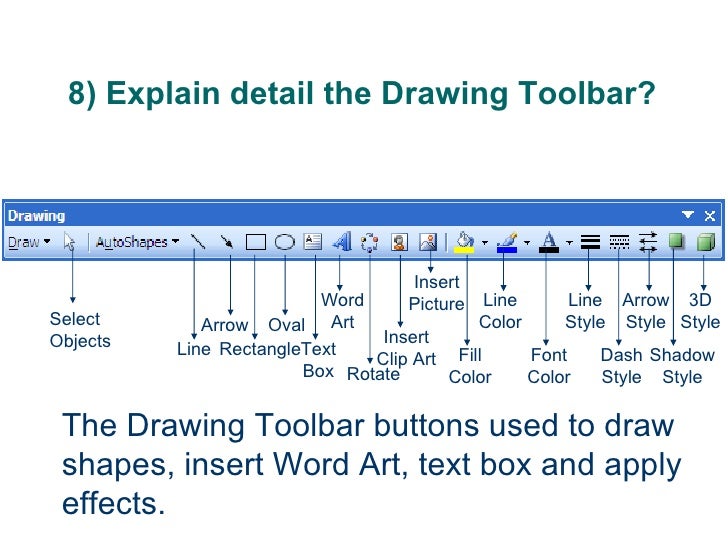The width and height of the screenshot is (728, 546).
Task: Click the Insert Clip Art icon
Action: tap(399, 242)
